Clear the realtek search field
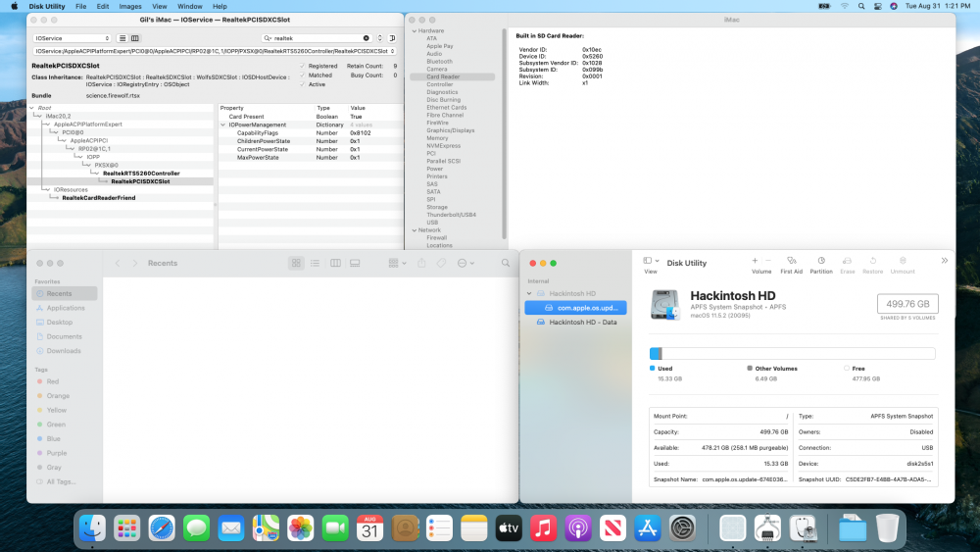Viewport: 980px width, 552px height. [367, 38]
